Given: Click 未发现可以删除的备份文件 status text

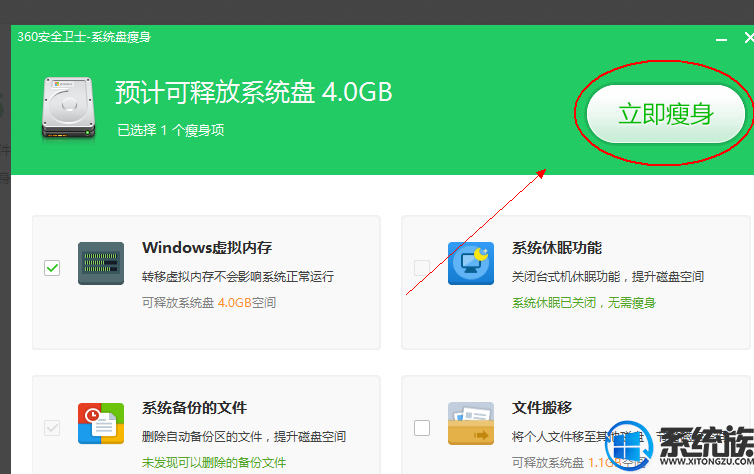Looking at the screenshot, I should 214,462.
